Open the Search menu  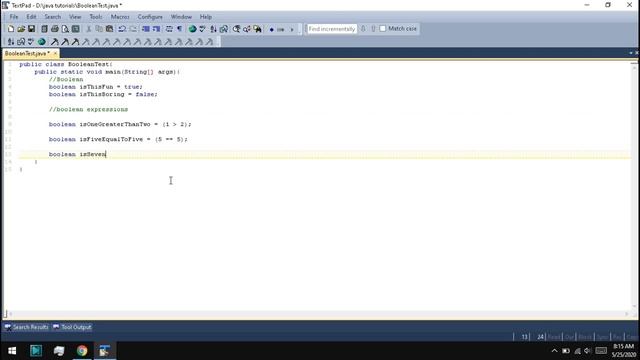[53, 17]
